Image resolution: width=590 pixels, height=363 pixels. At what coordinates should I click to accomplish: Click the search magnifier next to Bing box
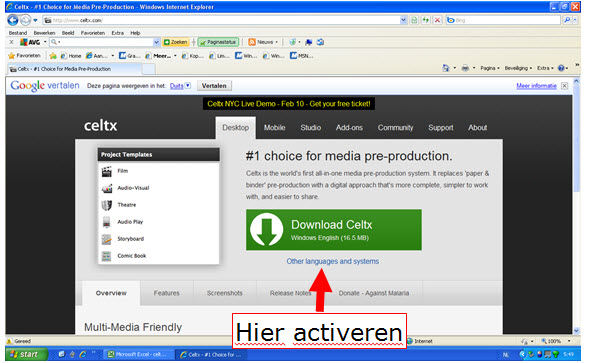(567, 20)
